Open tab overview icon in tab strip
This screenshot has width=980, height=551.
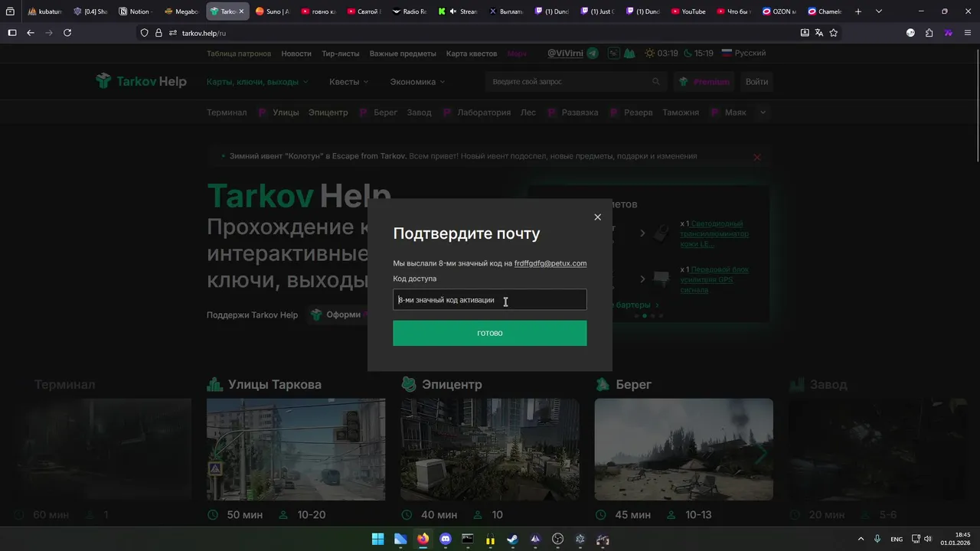(x=10, y=11)
